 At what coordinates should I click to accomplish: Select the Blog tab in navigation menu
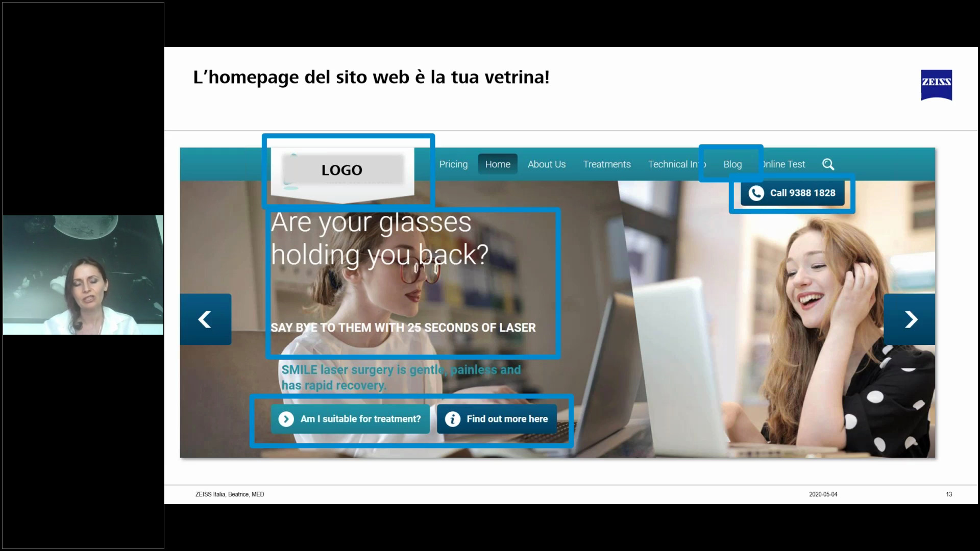732,164
